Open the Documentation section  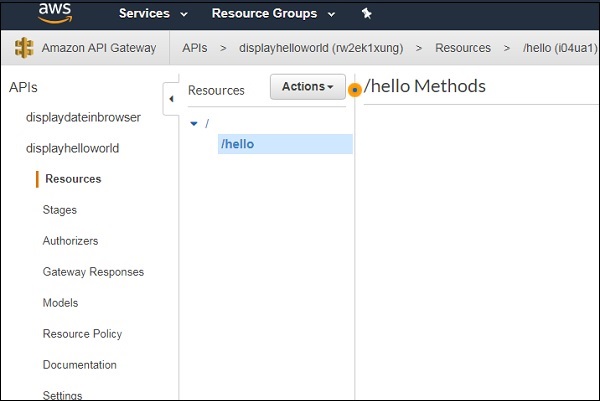79,365
